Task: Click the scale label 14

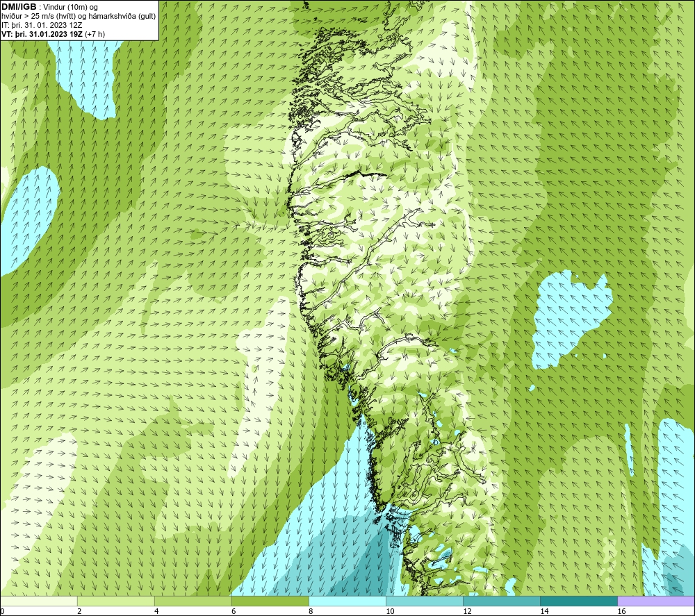Action: pyautogui.click(x=544, y=612)
